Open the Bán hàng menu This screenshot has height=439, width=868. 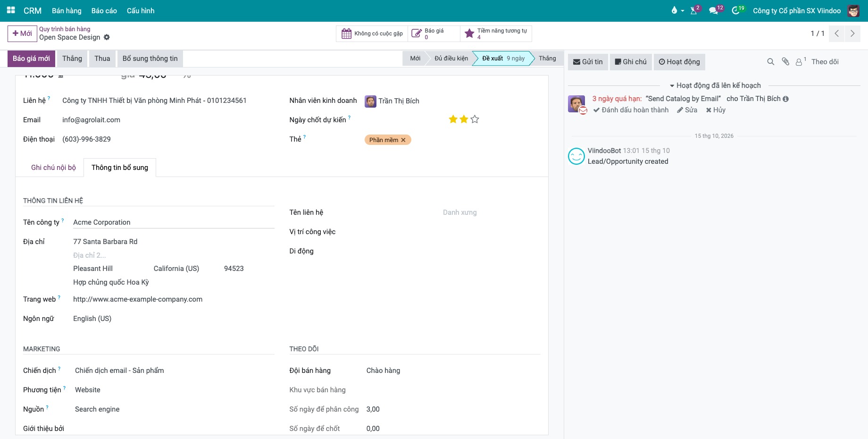(67, 10)
